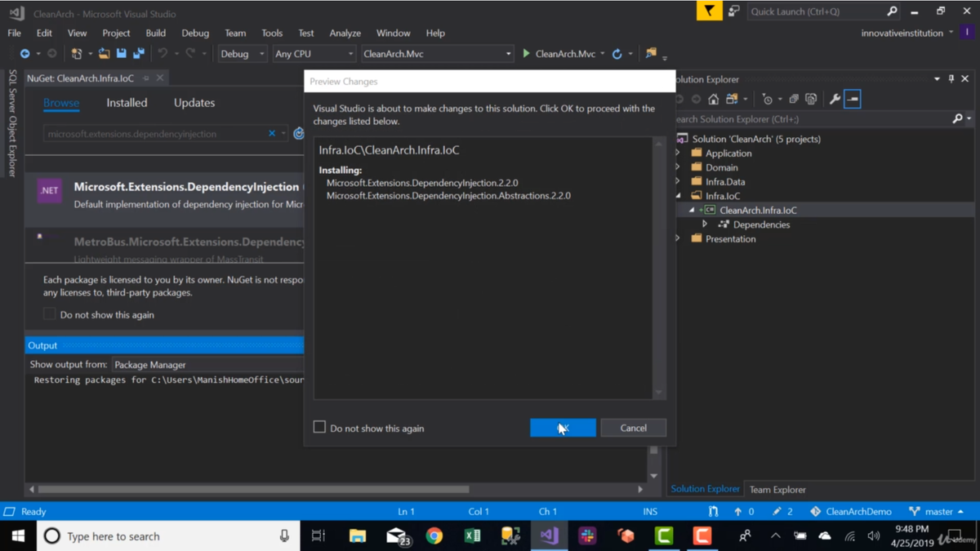Click the New Project toolbar icon
This screenshot has width=980, height=551.
tap(77, 54)
